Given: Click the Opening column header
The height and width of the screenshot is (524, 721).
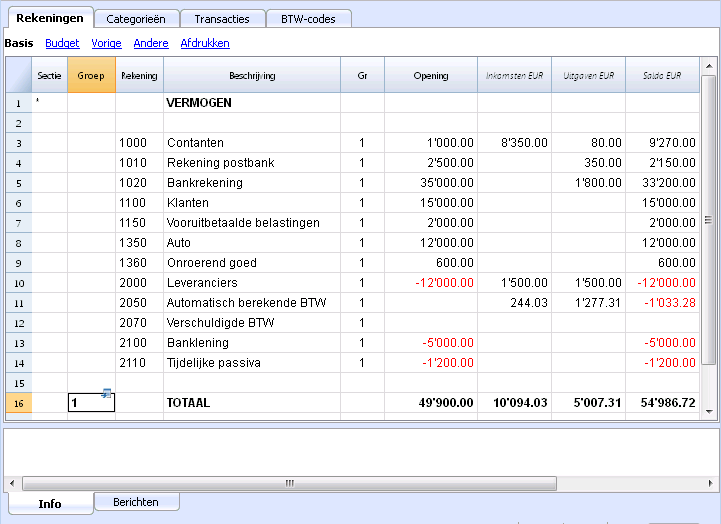Looking at the screenshot, I should coord(431,75).
